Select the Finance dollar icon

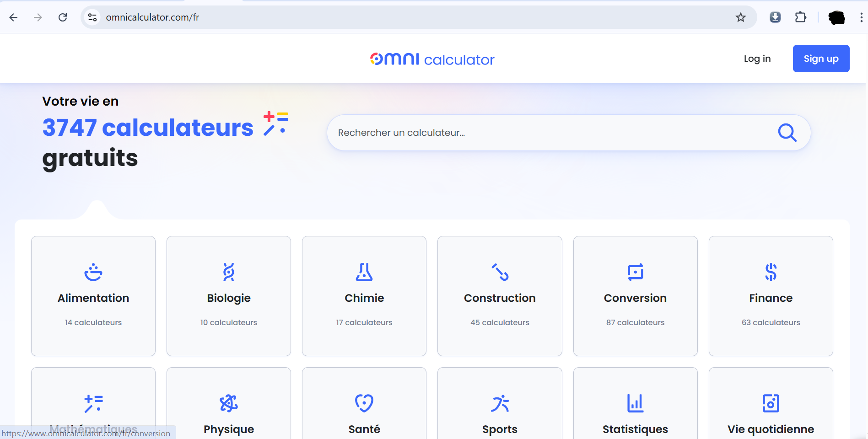(x=771, y=272)
